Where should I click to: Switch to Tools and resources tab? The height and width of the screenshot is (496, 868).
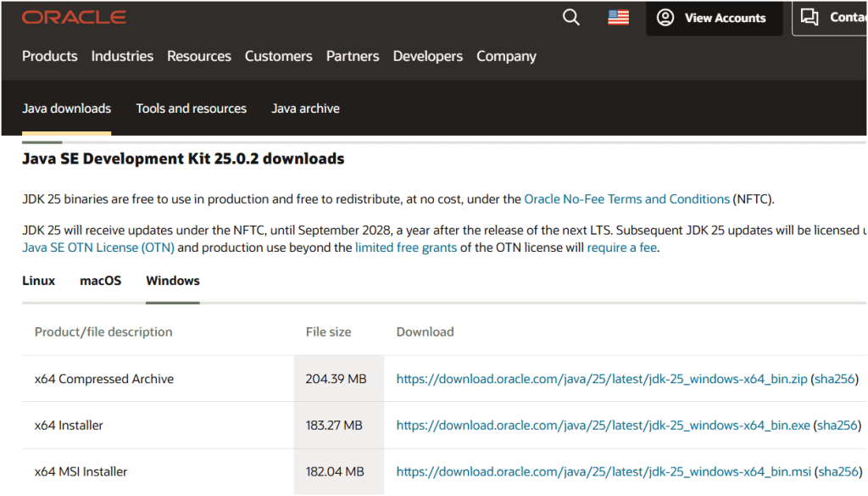[191, 109]
